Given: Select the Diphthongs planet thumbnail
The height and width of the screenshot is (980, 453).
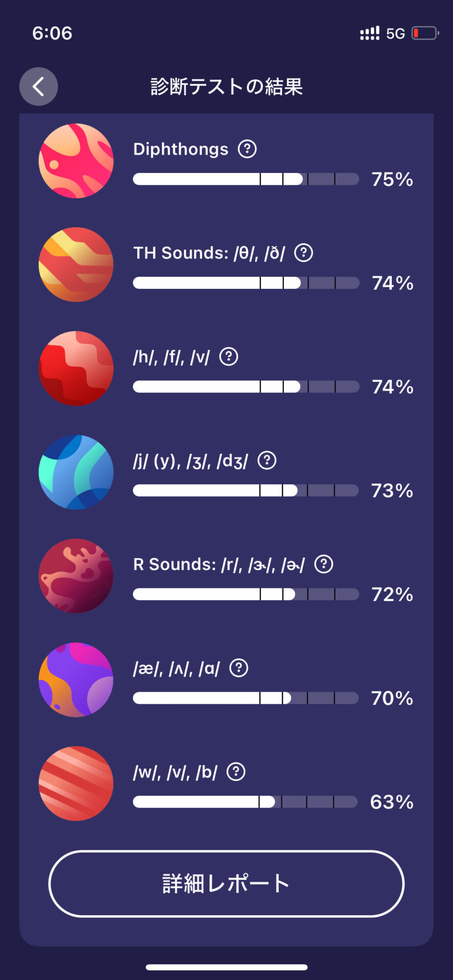Looking at the screenshot, I should click(76, 161).
